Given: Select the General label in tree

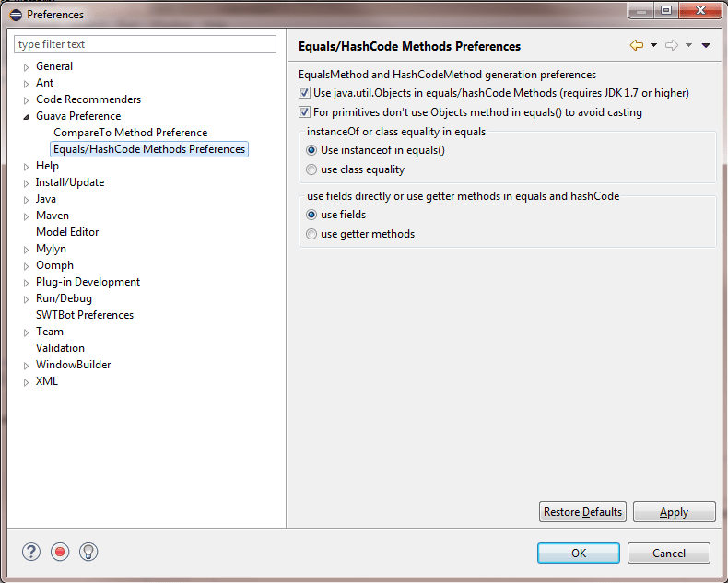Looking at the screenshot, I should pyautogui.click(x=54, y=66).
